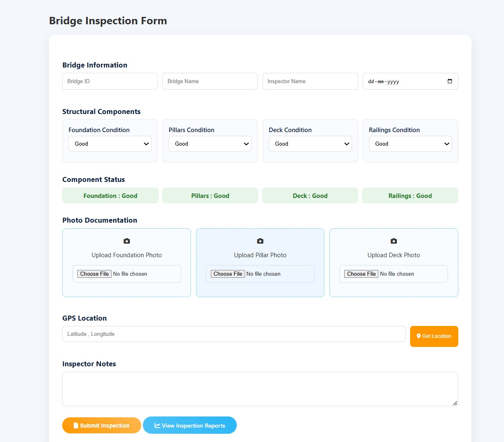Viewport: 504px width, 442px height.
Task: Select the Inspector Name text box
Action: pyautogui.click(x=310, y=81)
